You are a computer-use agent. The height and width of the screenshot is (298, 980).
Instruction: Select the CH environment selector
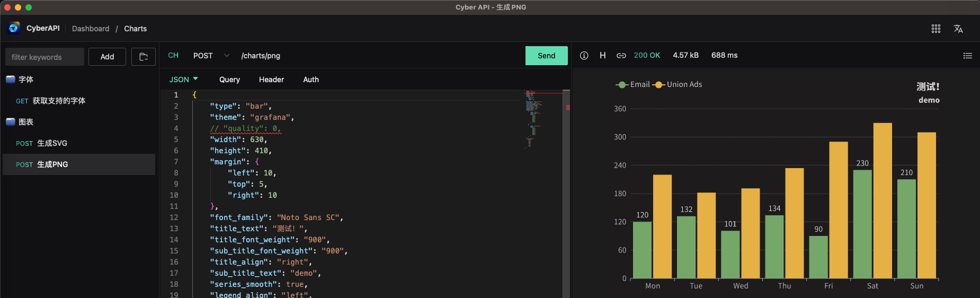point(173,55)
